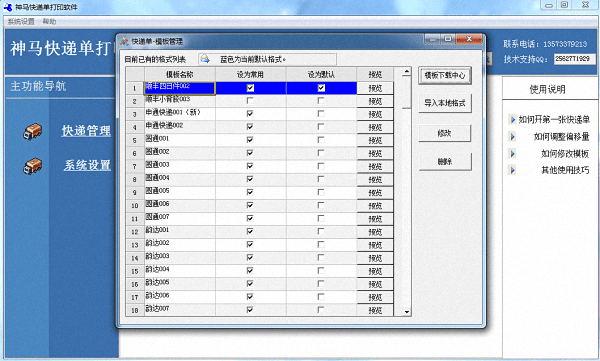
Task: Open the 系统设置 menu
Action: pos(21,21)
